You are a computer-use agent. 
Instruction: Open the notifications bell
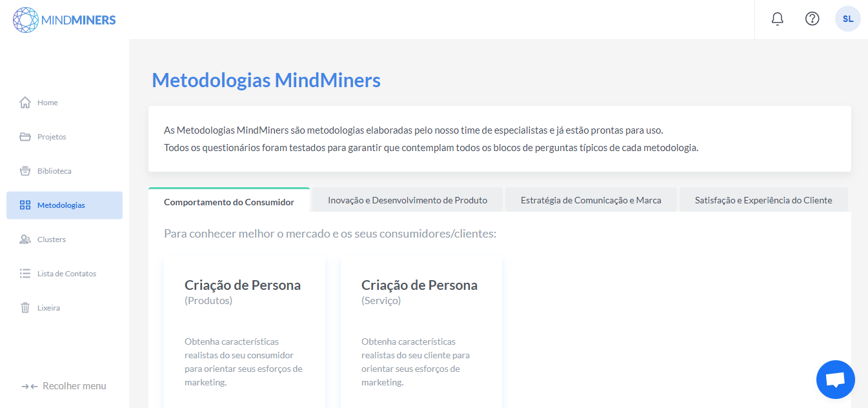tap(778, 19)
